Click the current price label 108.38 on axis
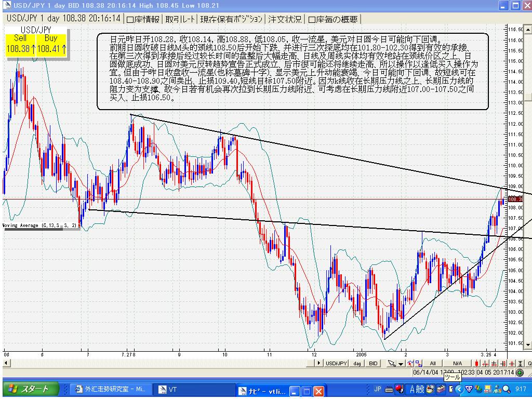Image resolution: width=532 pixels, height=399 pixels. click(x=515, y=199)
